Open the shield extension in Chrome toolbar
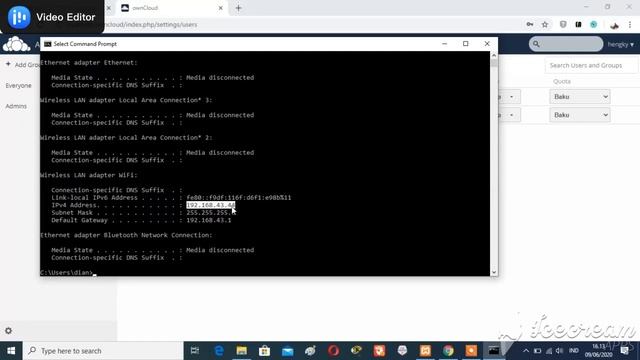 563,24
